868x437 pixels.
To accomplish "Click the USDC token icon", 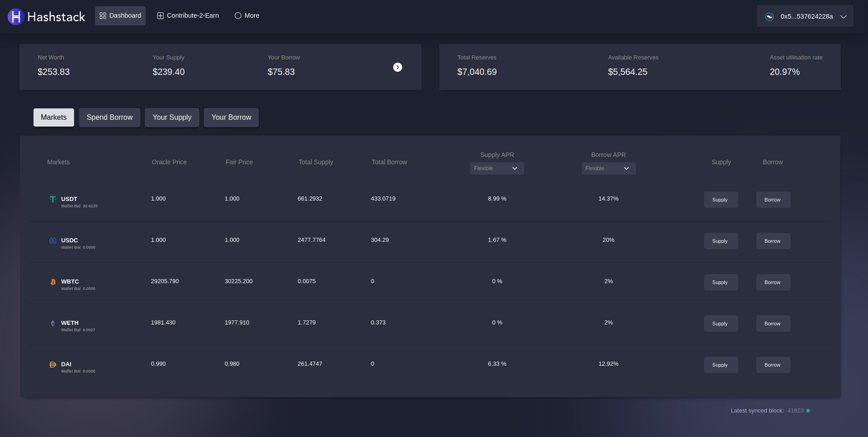I will 53,241.
